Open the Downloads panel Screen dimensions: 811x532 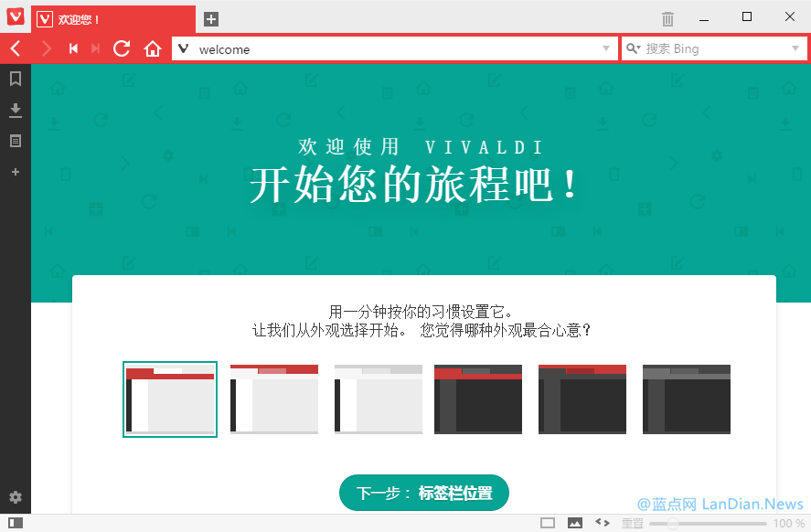15,110
